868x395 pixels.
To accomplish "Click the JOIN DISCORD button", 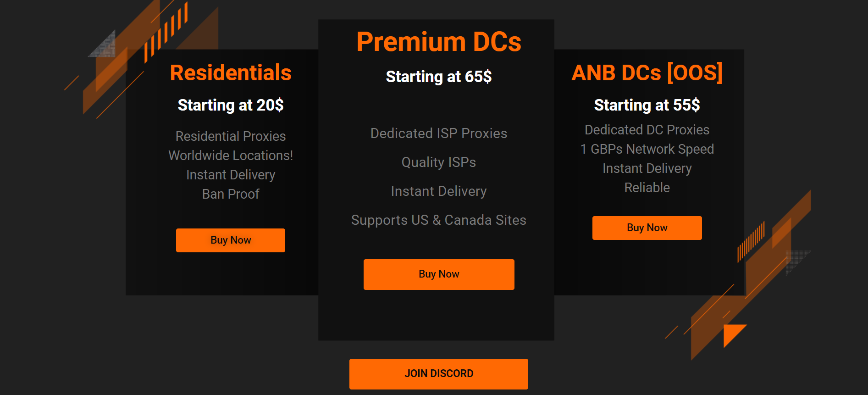I will pyautogui.click(x=438, y=373).
